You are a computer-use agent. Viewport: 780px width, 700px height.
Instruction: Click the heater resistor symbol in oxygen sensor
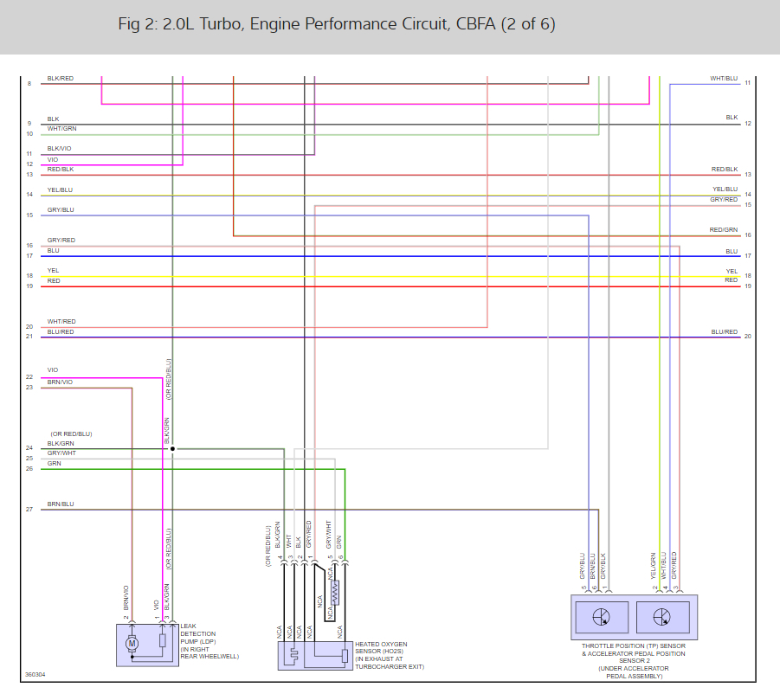click(x=335, y=593)
